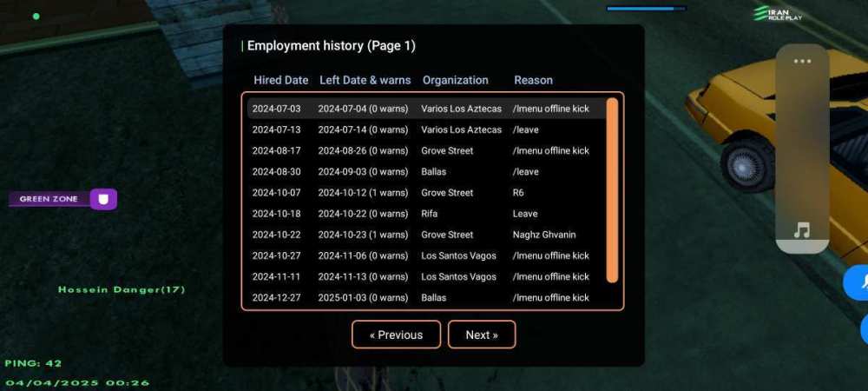This screenshot has height=391, width=868.
Task: Select the row hired 2024-07-13
Action: coord(426,129)
